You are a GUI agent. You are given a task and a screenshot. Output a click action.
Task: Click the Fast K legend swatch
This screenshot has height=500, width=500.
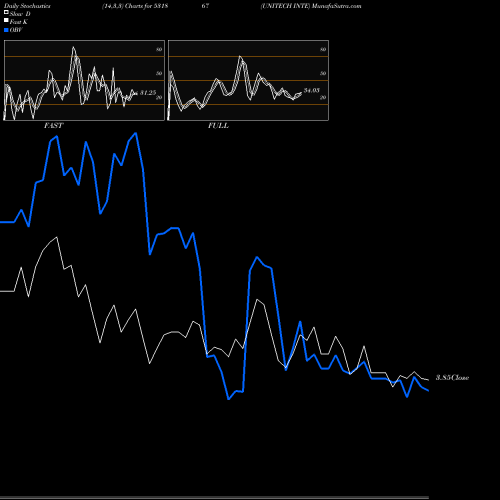point(6,21)
